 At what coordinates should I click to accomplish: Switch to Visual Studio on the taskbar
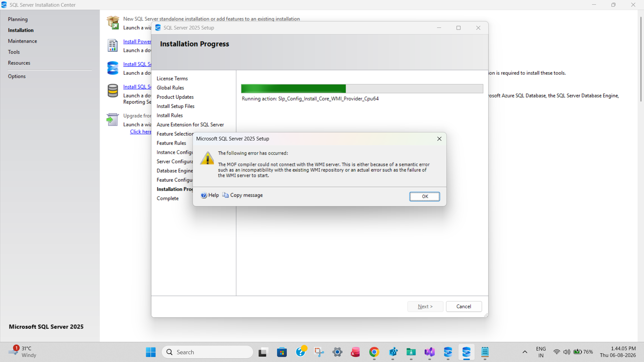click(x=430, y=352)
